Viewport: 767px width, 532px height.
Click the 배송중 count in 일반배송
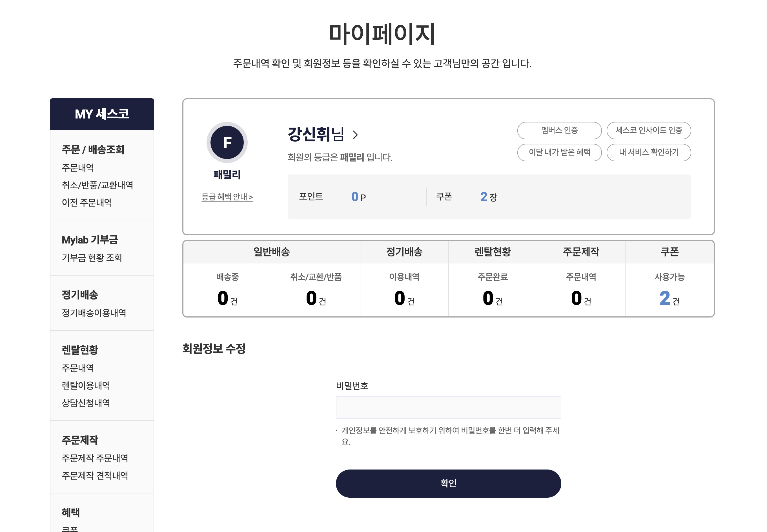[223, 298]
